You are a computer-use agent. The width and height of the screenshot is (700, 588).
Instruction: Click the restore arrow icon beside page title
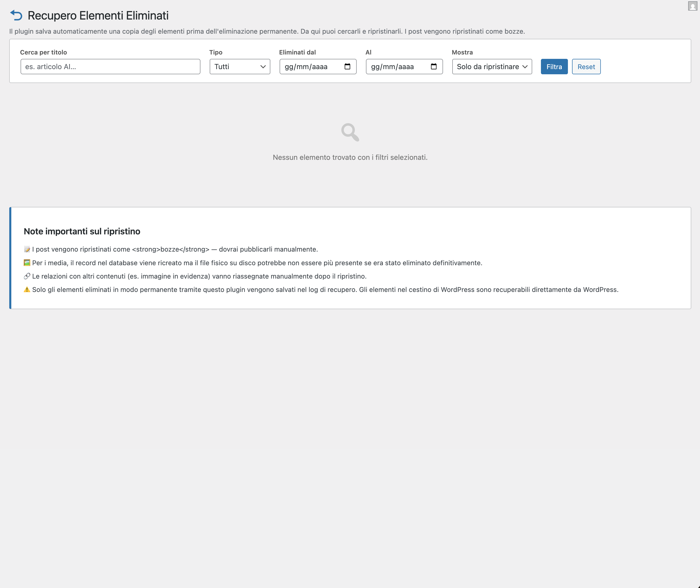coord(16,15)
